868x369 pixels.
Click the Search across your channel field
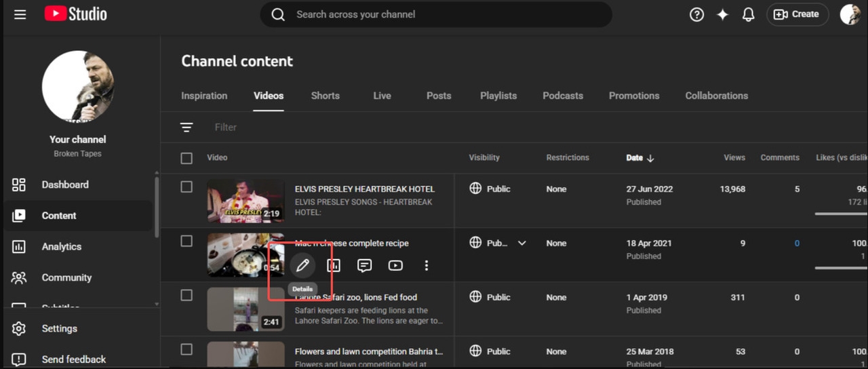(x=436, y=14)
